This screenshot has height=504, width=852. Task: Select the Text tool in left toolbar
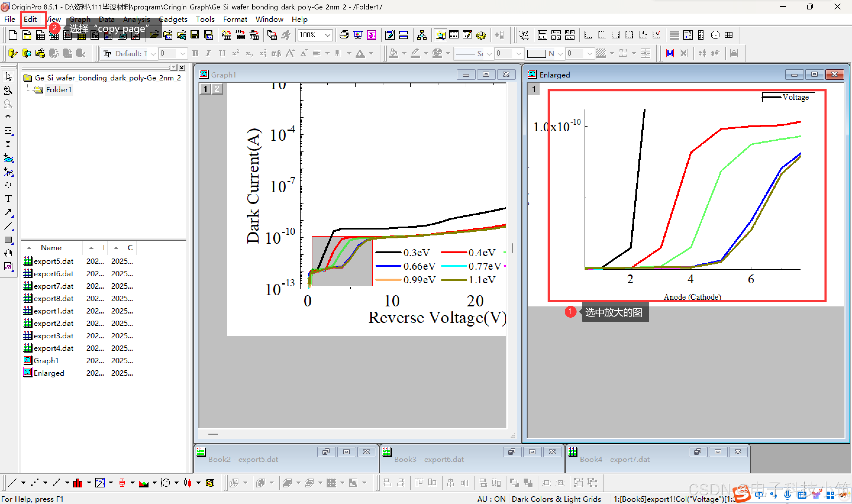click(x=8, y=199)
